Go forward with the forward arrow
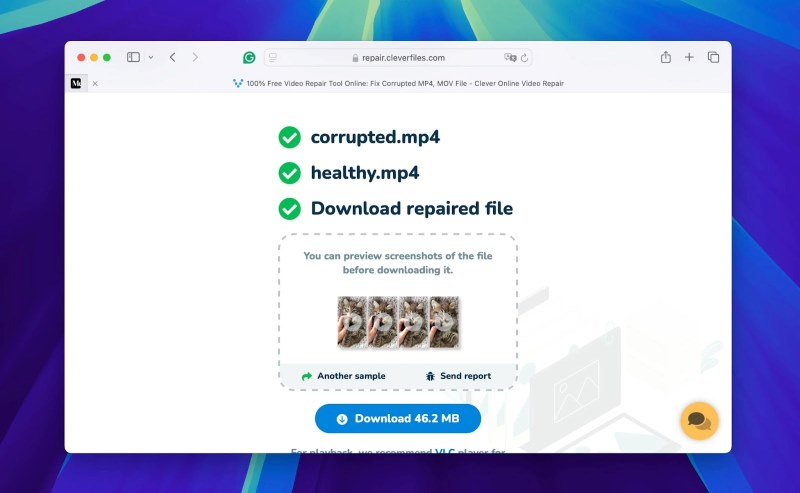Screen dimensions: 800x493 point(195,57)
